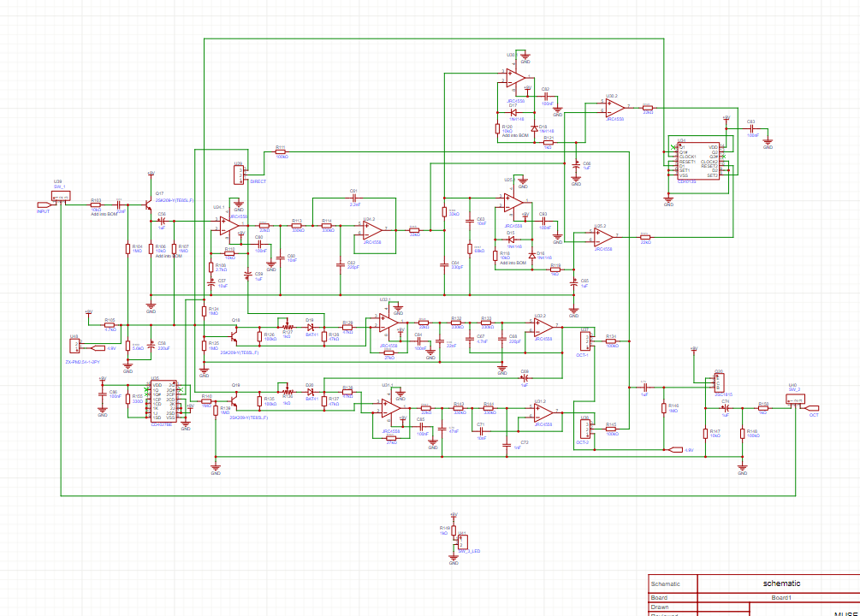Select the SW_1_LED component
860x616 pixels.
click(462, 542)
